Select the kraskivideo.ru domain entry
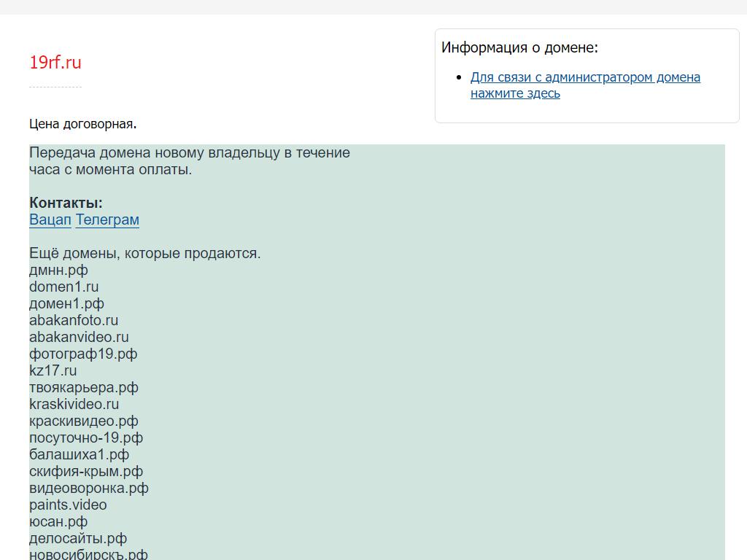The image size is (747, 560). [x=74, y=404]
